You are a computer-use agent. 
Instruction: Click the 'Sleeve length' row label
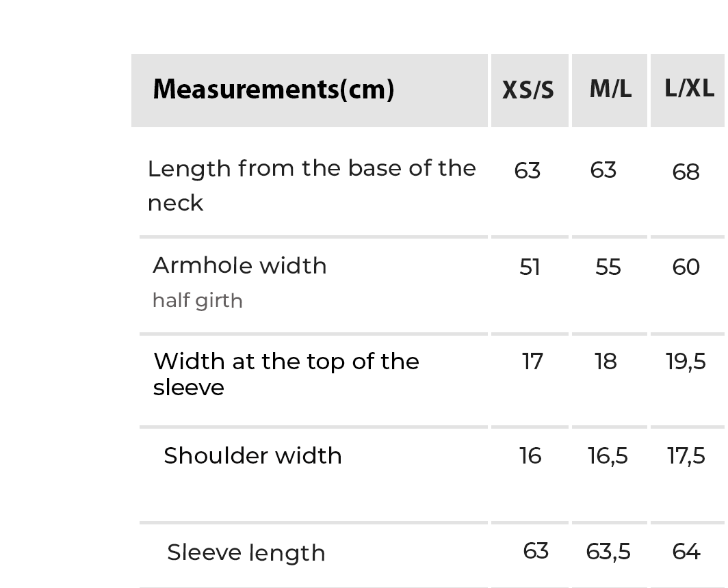coord(246,552)
